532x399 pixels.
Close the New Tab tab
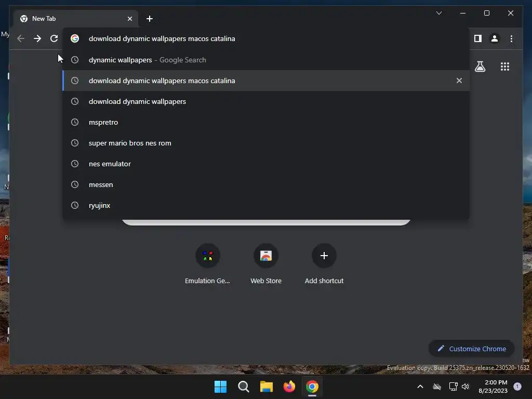[129, 19]
